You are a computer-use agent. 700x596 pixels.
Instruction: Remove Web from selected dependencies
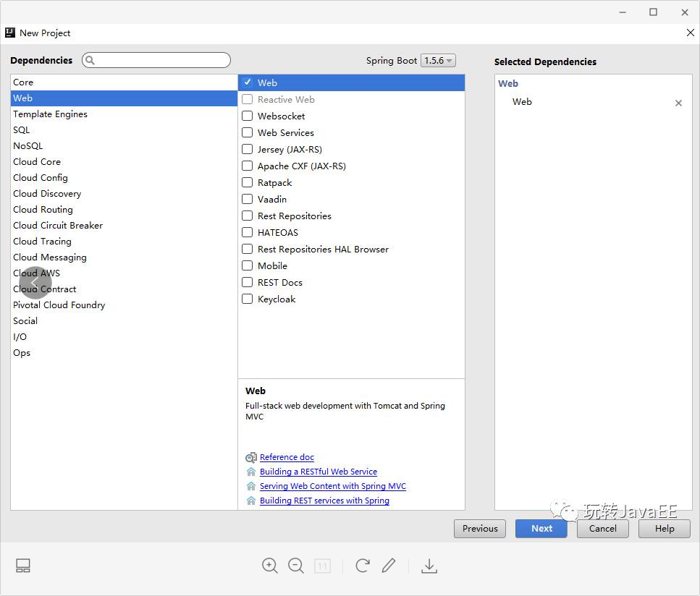[678, 103]
